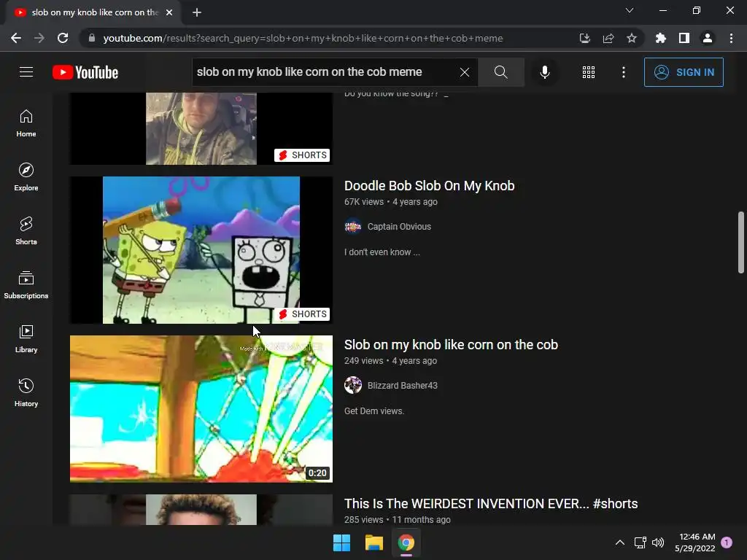Select the YouTube search results tab

tap(93, 12)
